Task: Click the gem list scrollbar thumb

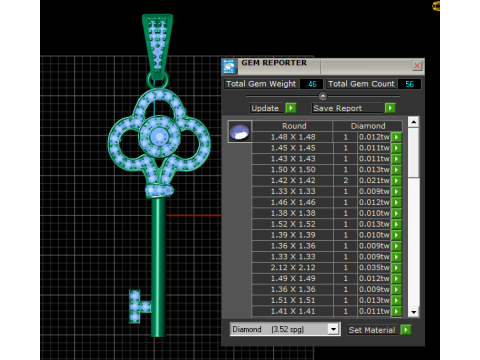Action: (413, 153)
